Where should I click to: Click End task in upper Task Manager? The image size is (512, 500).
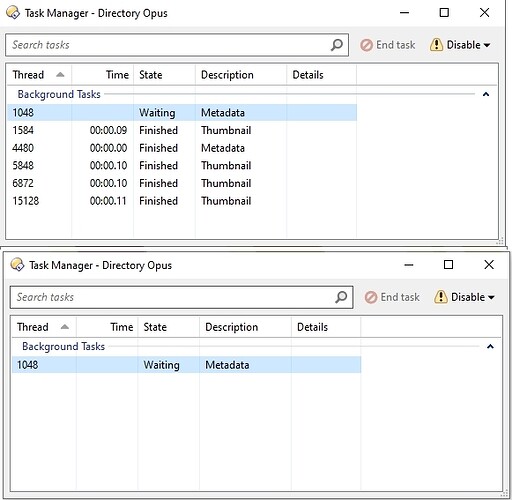[x=388, y=45]
